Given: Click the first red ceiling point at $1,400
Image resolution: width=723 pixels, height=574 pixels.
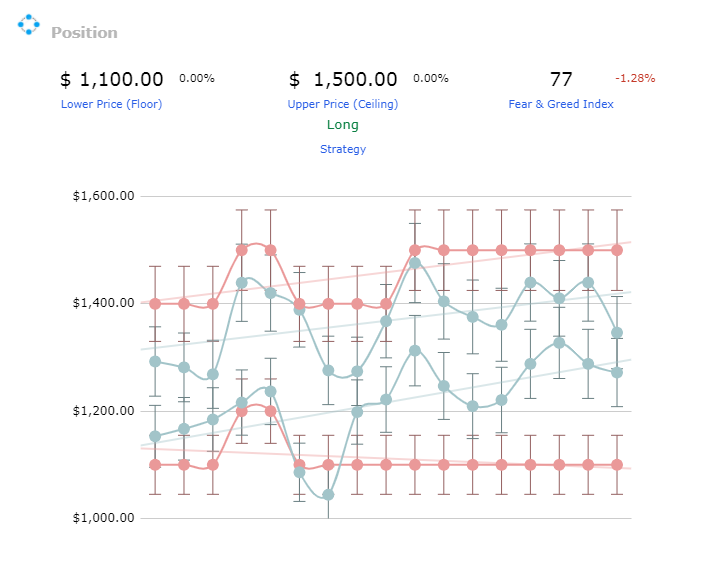Looking at the screenshot, I should click(155, 304).
